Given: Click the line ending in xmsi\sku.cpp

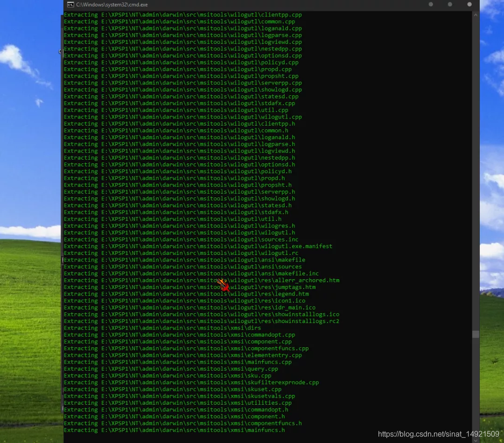Looking at the screenshot, I should coord(168,376).
